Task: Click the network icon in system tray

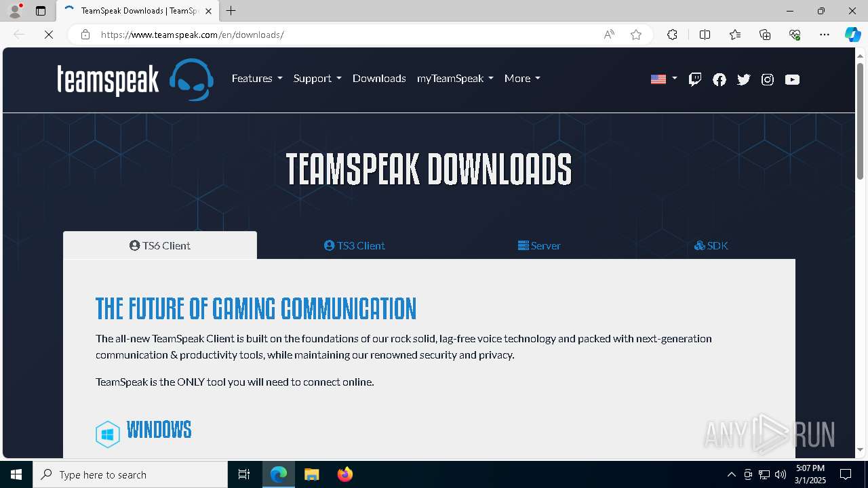Action: pos(764,474)
